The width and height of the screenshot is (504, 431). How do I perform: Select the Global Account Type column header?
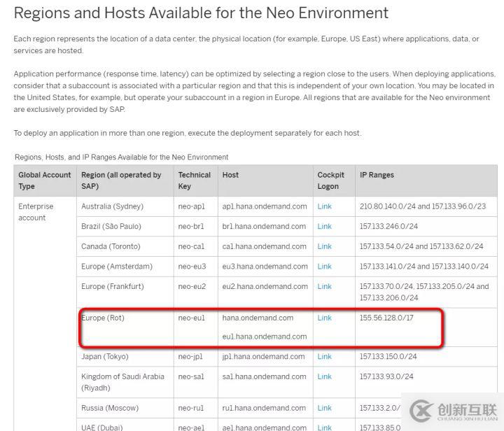(44, 181)
